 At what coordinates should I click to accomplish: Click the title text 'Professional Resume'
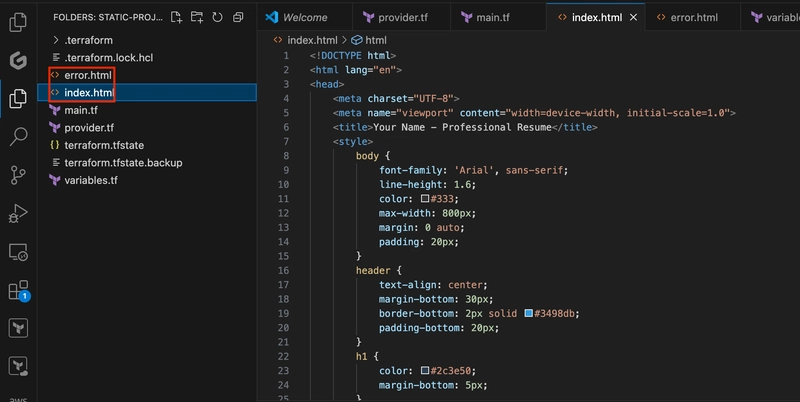497,127
